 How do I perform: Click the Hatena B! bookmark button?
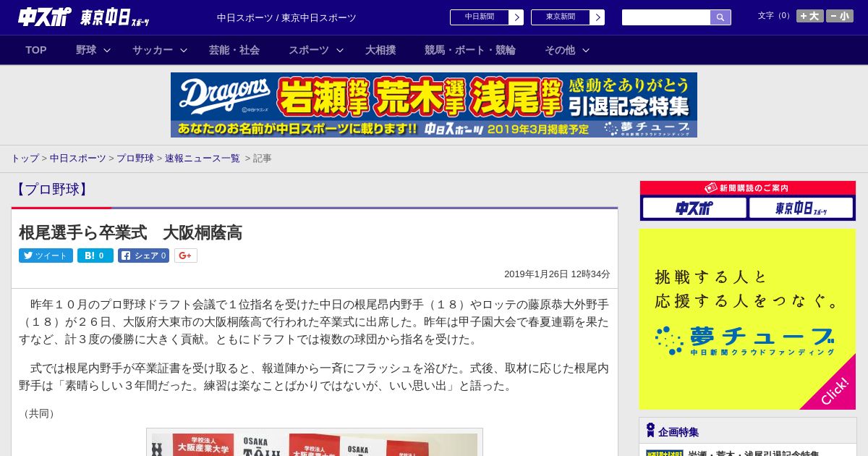(95, 256)
